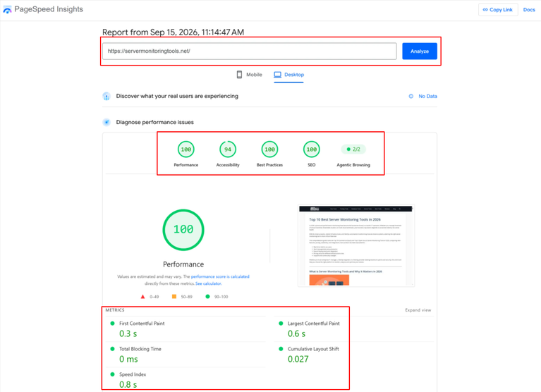The image size is (541, 392).
Task: Click the 0.6 s LCP value
Action: [296, 333]
